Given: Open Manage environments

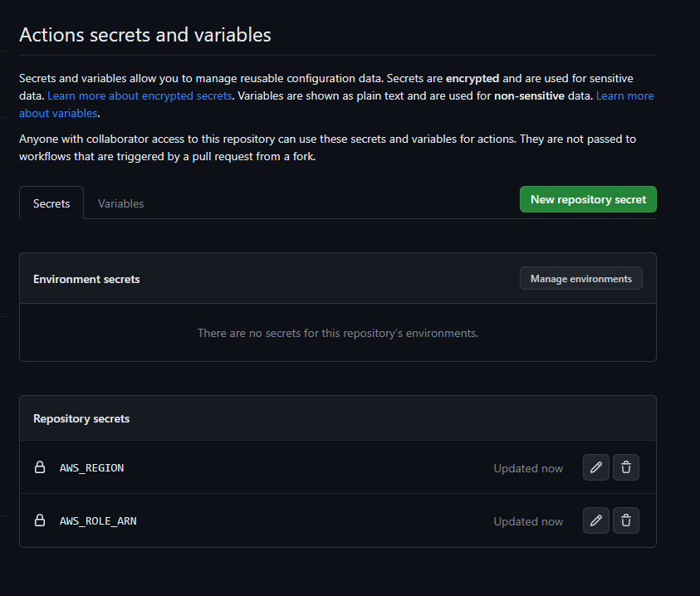Looking at the screenshot, I should [x=580, y=279].
